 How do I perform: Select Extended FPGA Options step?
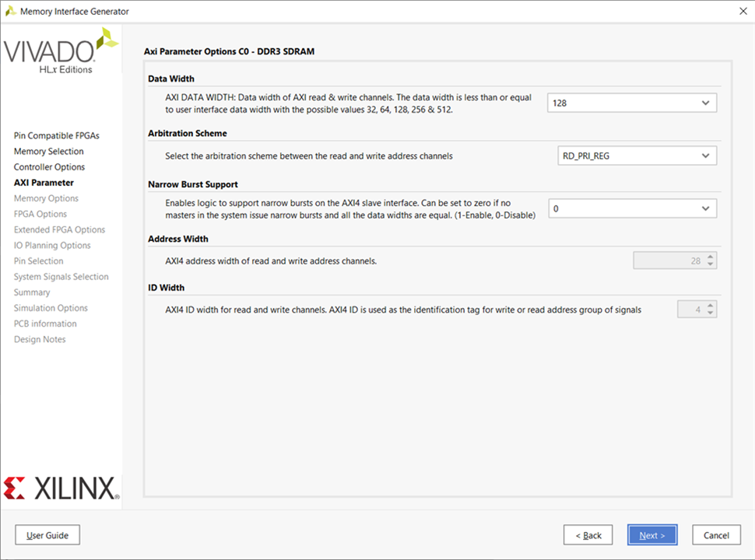coord(59,230)
